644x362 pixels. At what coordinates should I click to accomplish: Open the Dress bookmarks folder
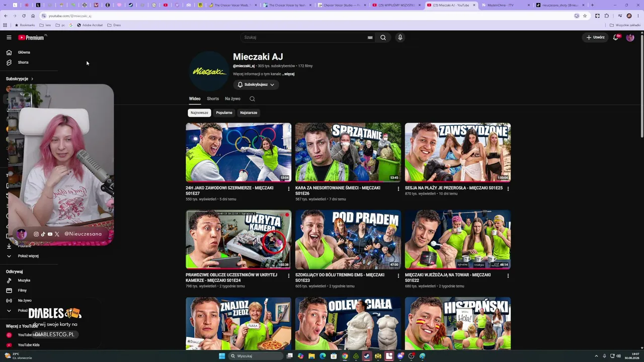point(114,25)
